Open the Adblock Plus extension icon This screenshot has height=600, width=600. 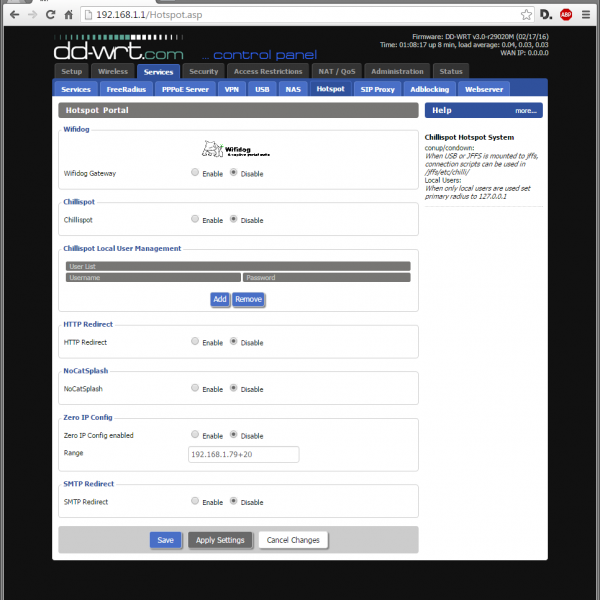566,15
